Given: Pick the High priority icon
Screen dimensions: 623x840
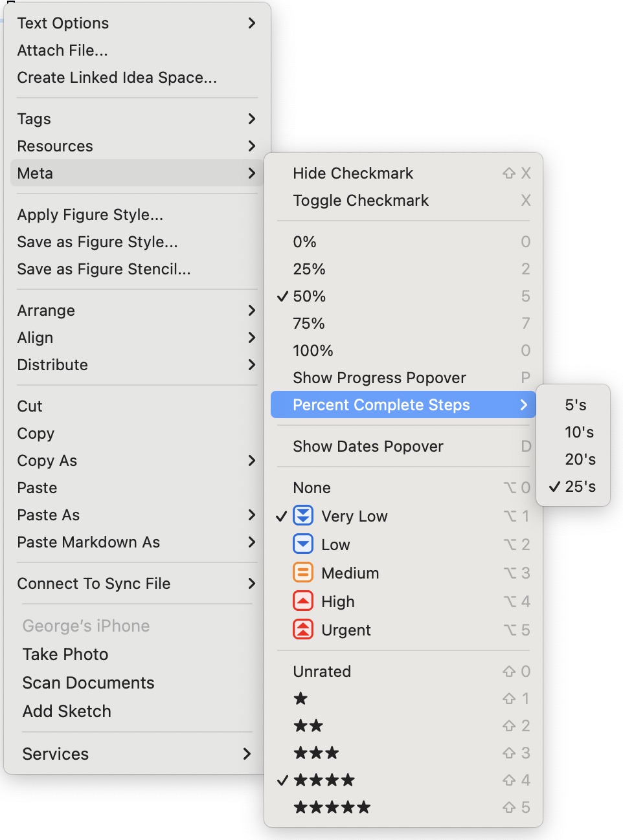Looking at the screenshot, I should (302, 601).
